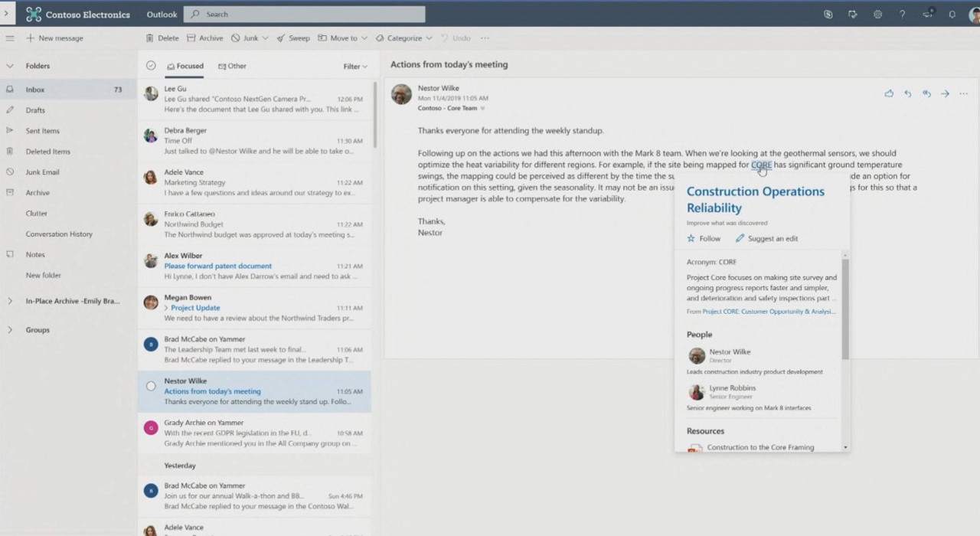The image size is (980, 536).
Task: Select New folder in folder list
Action: (43, 275)
